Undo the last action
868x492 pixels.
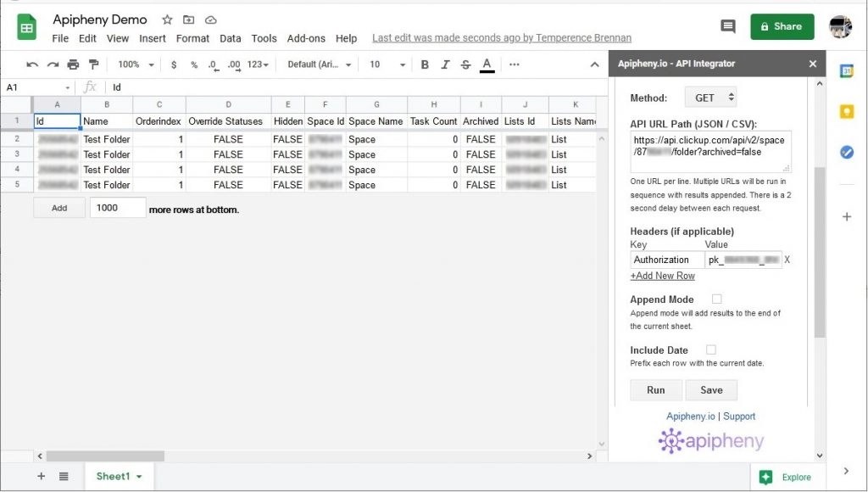click(x=32, y=64)
